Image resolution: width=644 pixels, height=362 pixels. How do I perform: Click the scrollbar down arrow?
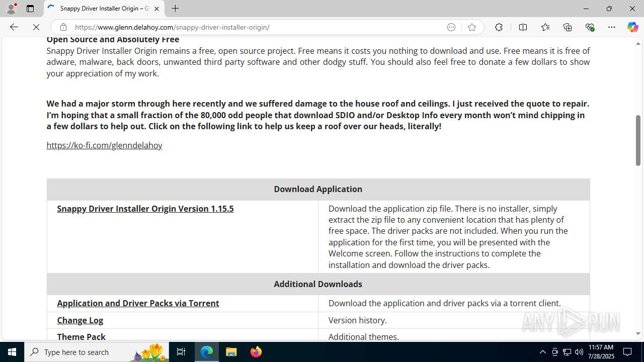pos(638,334)
